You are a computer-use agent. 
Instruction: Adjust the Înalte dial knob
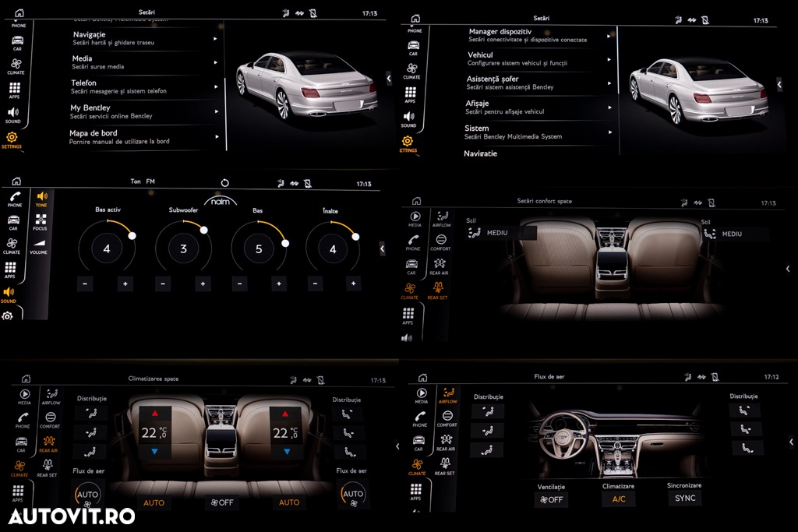[x=355, y=237]
